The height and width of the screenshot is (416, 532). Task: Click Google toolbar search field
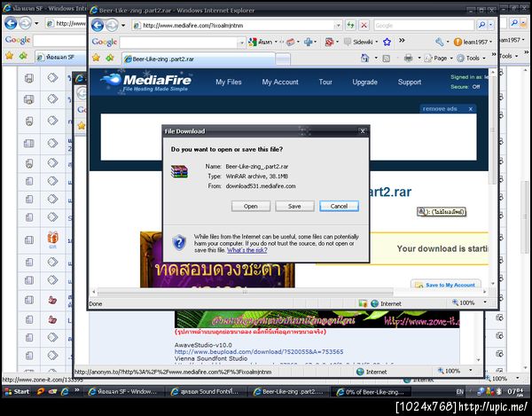(179, 42)
